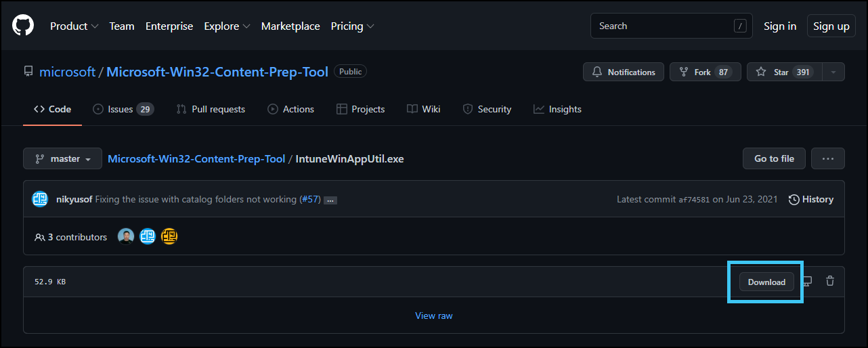
Task: Click the Public visibility label
Action: point(350,71)
